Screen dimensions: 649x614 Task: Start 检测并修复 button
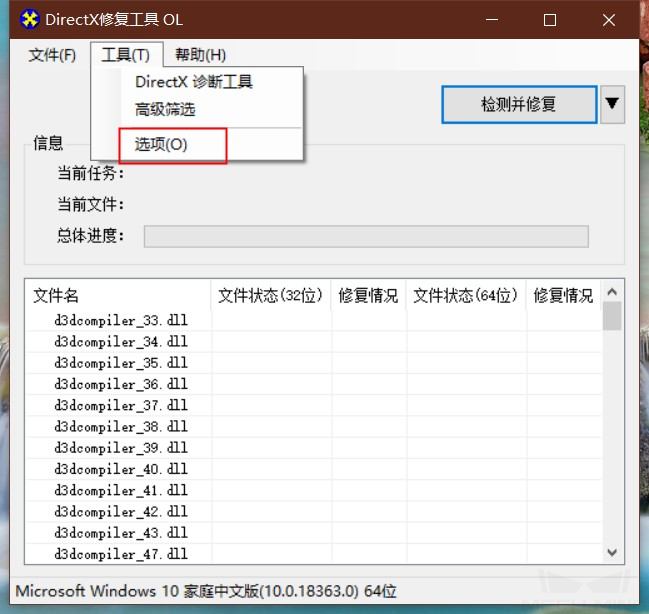tap(519, 104)
